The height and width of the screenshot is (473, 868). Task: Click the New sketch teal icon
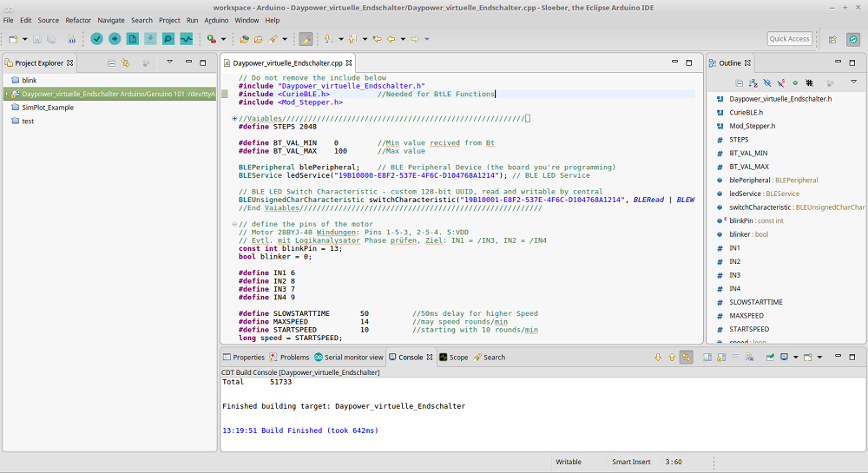132,39
